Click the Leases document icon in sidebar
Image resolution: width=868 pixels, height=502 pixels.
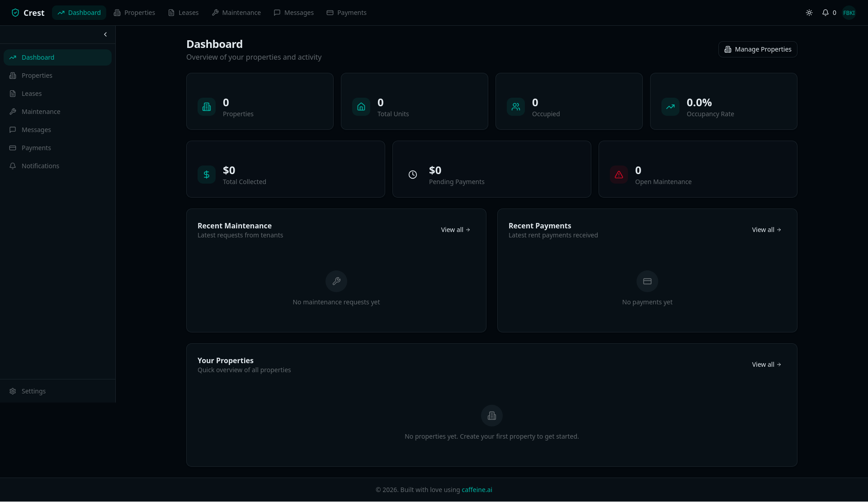click(13, 94)
